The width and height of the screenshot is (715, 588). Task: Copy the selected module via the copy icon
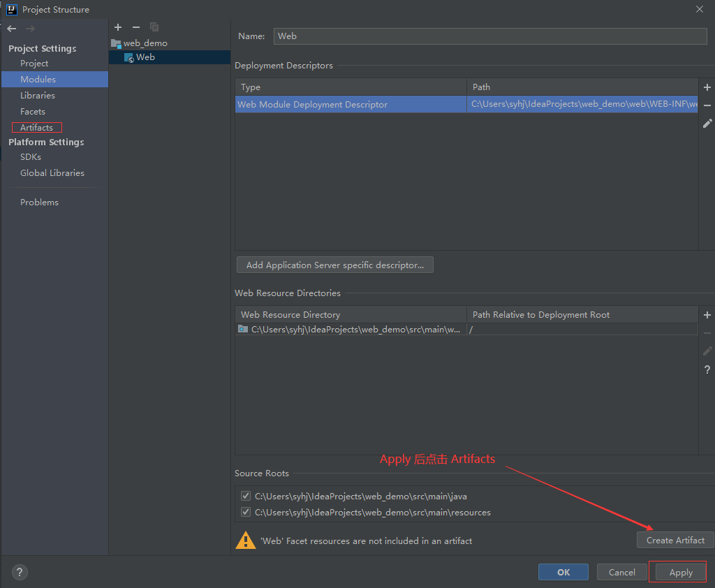[154, 27]
